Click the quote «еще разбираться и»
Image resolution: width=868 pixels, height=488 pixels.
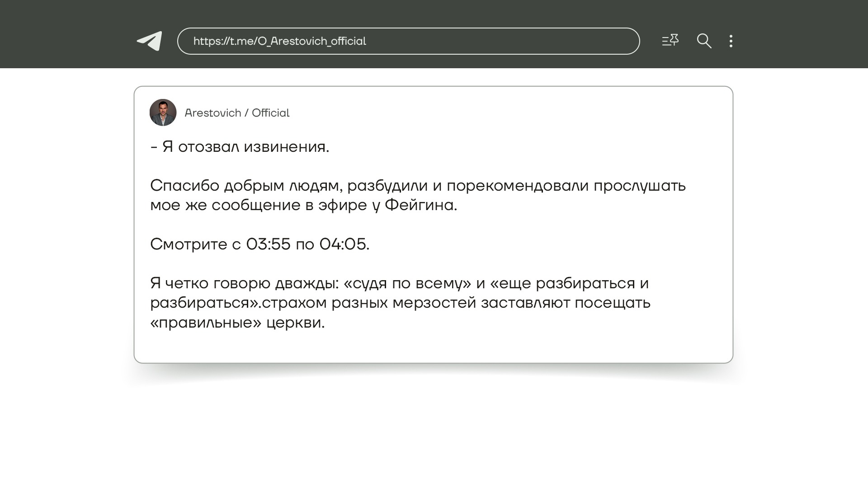pos(569,284)
